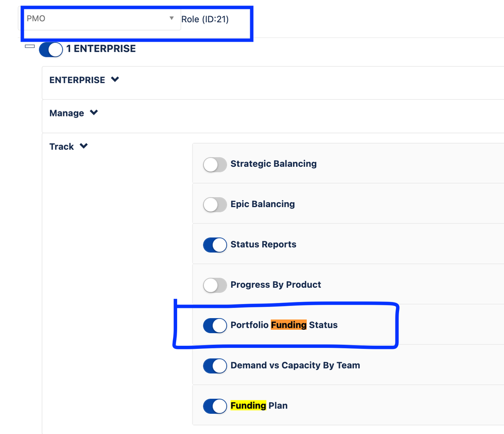Disable the Portfolio Funding Status toggle

[x=215, y=326]
